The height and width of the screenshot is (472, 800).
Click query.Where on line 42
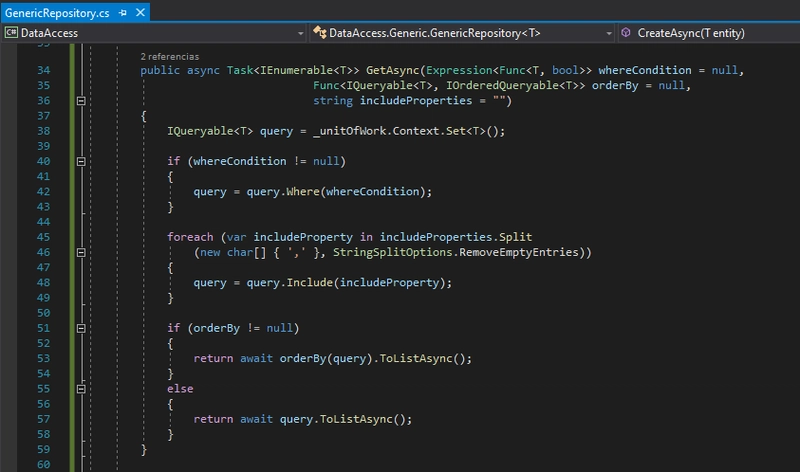click(x=283, y=192)
